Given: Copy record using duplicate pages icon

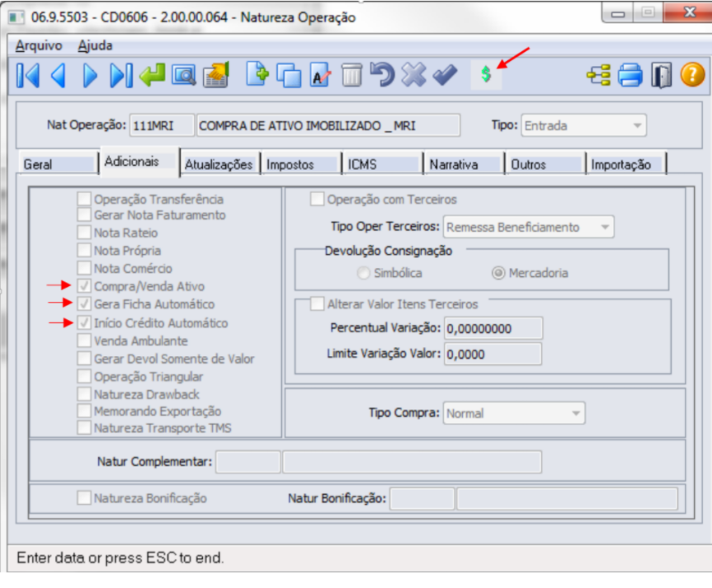Looking at the screenshot, I should pos(290,75).
